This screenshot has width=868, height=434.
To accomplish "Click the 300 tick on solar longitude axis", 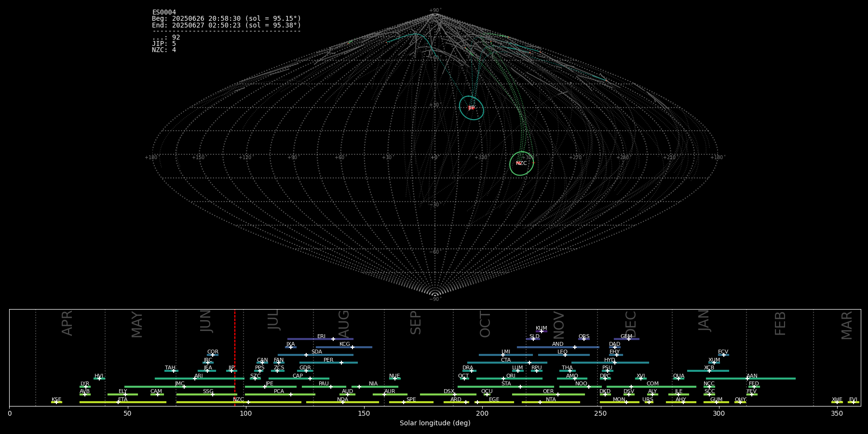I will (x=719, y=413).
